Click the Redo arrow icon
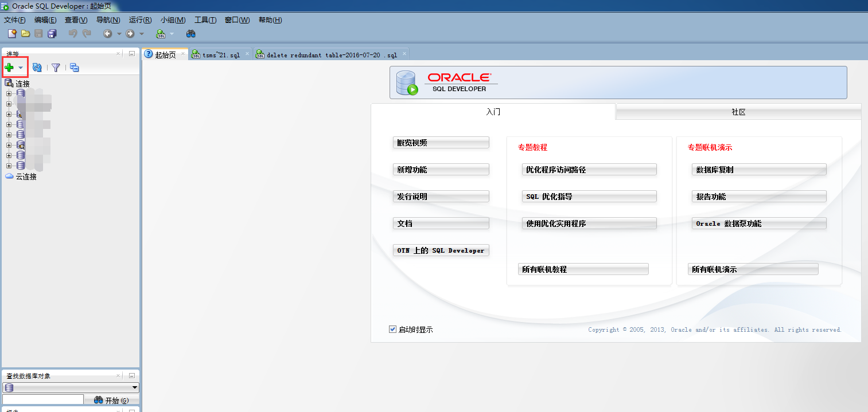 tap(87, 34)
